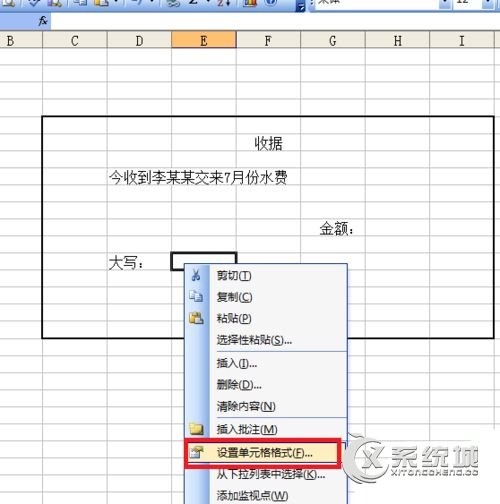
Task: Choose 复制(C) from the context menu
Action: pyautogui.click(x=265, y=297)
